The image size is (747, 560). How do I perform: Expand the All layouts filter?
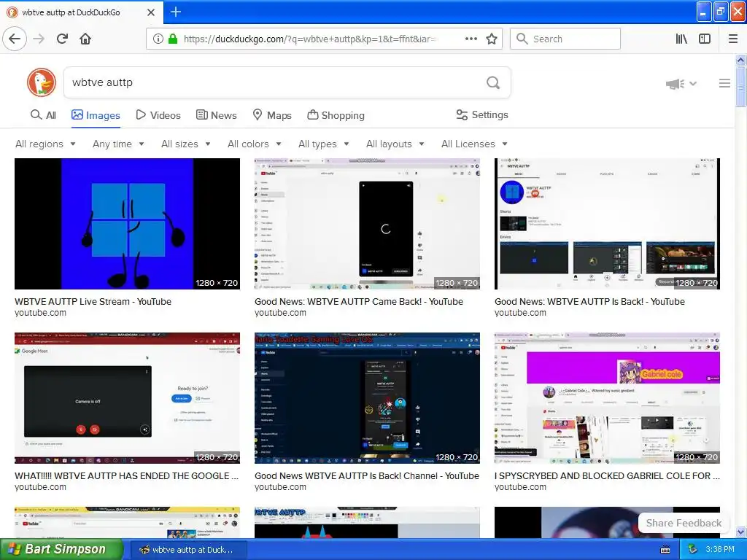pyautogui.click(x=395, y=144)
